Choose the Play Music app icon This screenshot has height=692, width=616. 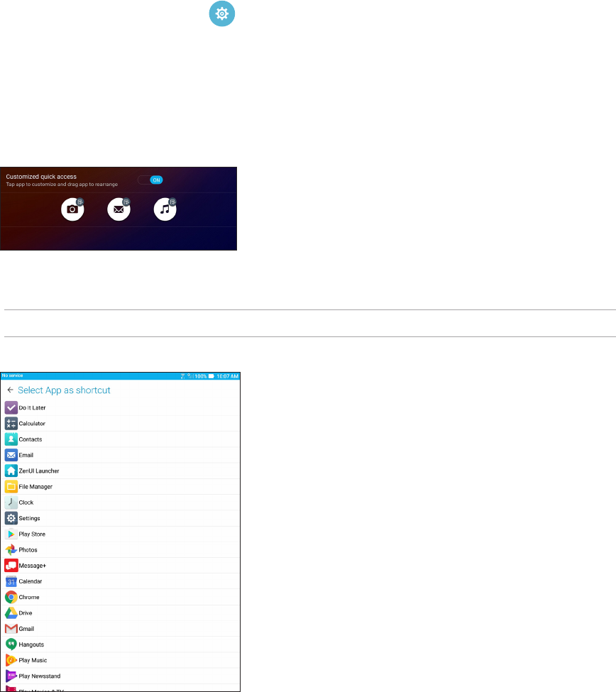11,660
